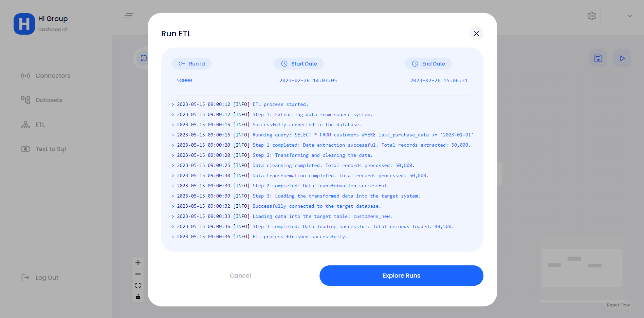This screenshot has width=644, height=318.
Task: Click the Datasets hierarchy icon
Action: click(x=25, y=100)
